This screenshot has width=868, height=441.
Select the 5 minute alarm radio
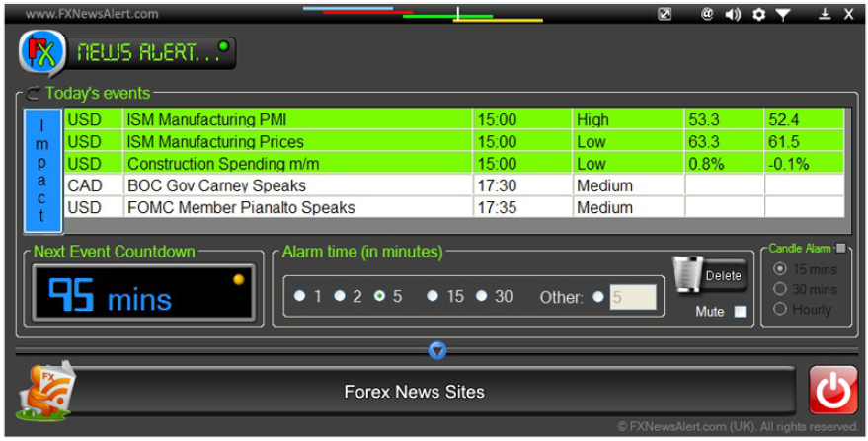pyautogui.click(x=380, y=296)
